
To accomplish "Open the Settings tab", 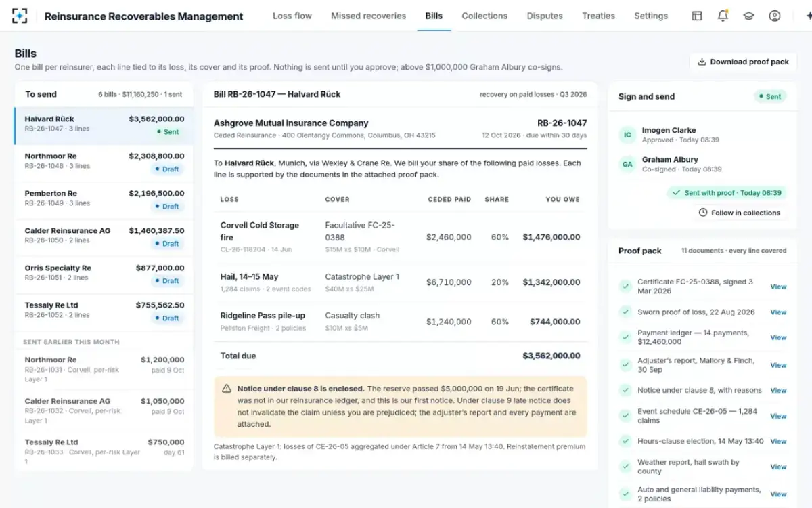I will [651, 16].
